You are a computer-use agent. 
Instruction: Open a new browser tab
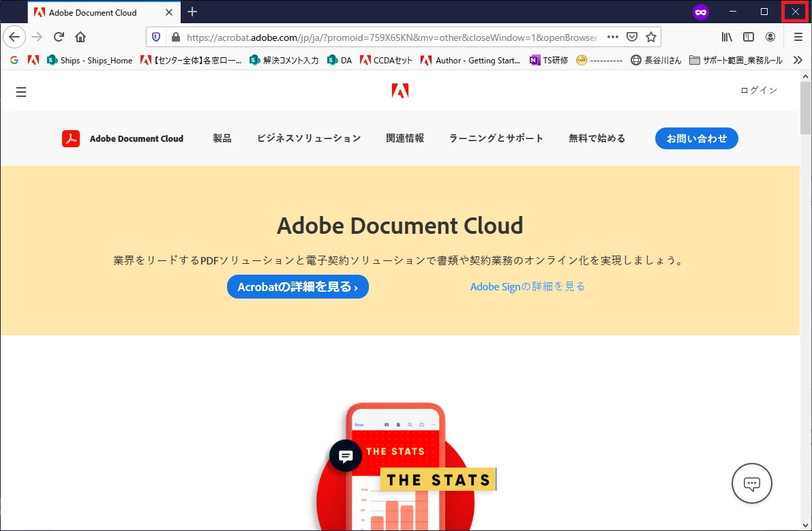click(192, 12)
